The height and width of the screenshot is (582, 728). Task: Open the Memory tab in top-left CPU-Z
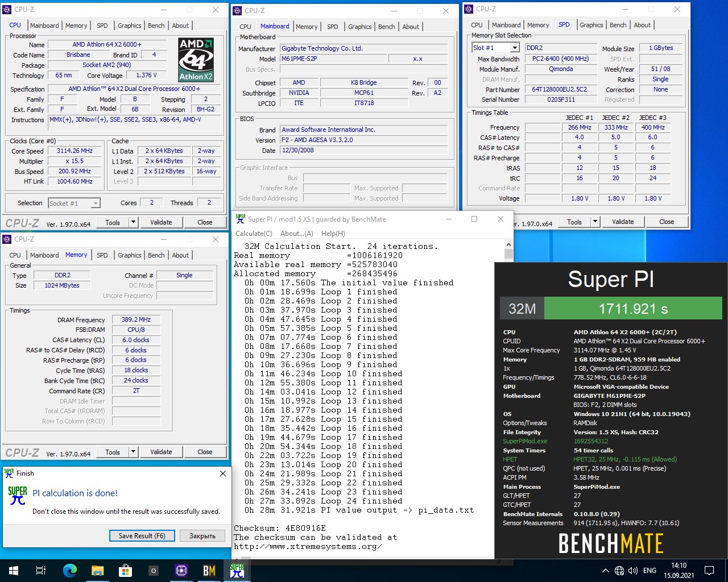coord(76,26)
